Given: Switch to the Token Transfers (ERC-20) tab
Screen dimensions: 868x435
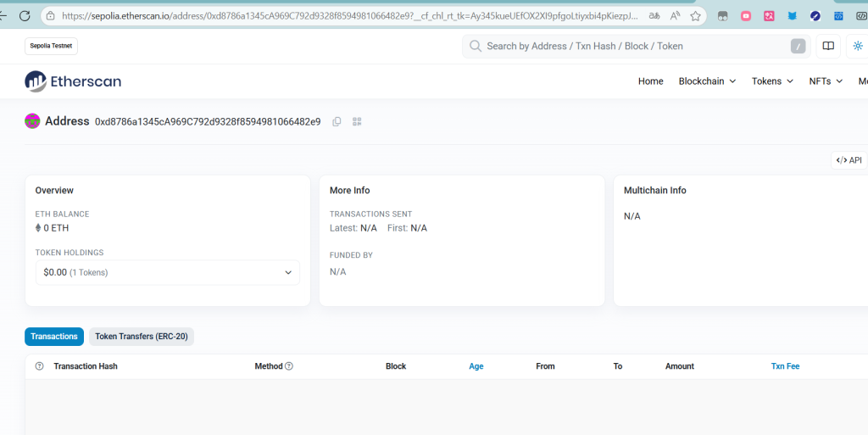Looking at the screenshot, I should (142, 337).
